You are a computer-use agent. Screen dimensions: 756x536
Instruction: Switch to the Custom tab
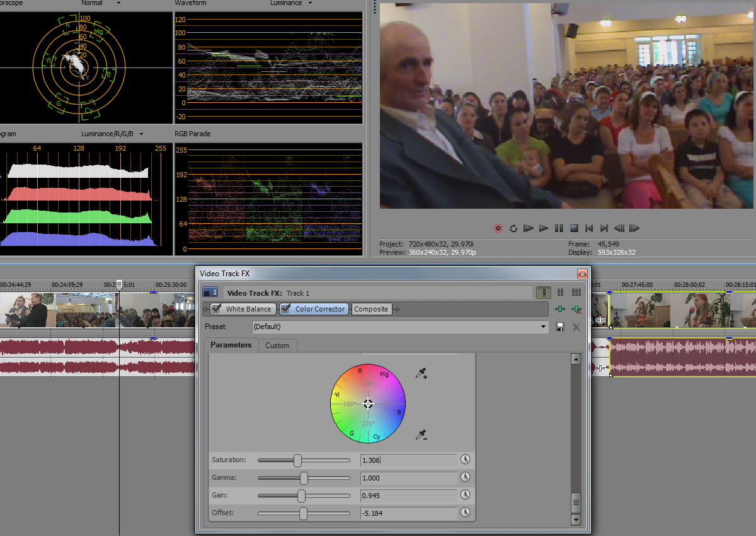[x=277, y=346]
